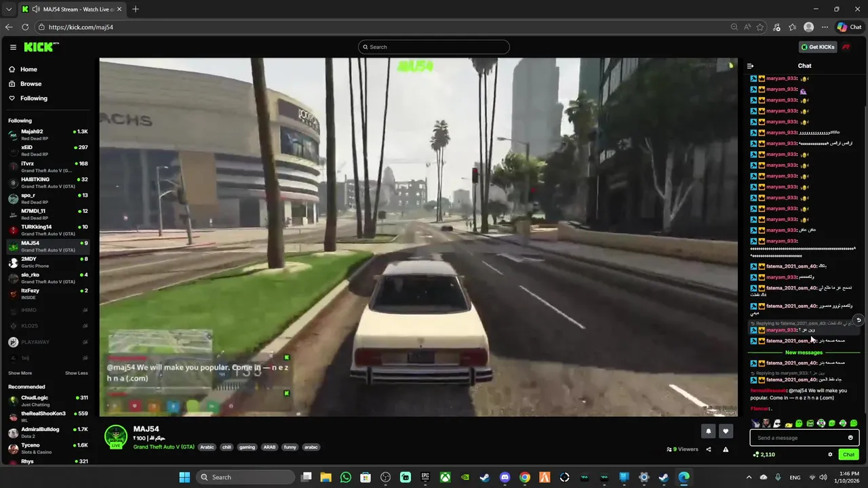
Task: Open ChudLogic in Recommended list
Action: point(47,400)
